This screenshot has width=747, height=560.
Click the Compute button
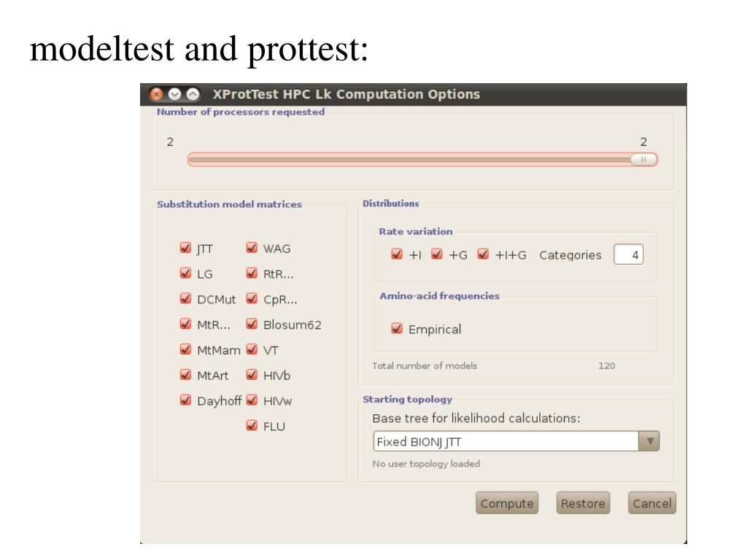pos(507,503)
